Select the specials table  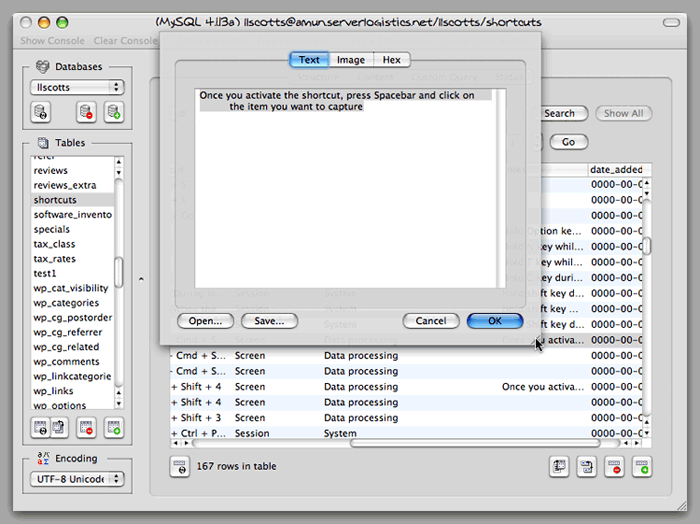click(x=73, y=229)
